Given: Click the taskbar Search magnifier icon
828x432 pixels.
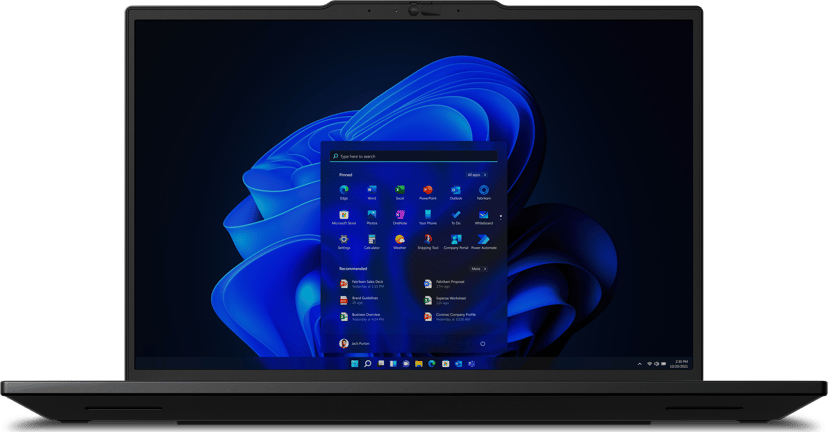Looking at the screenshot, I should tap(368, 364).
